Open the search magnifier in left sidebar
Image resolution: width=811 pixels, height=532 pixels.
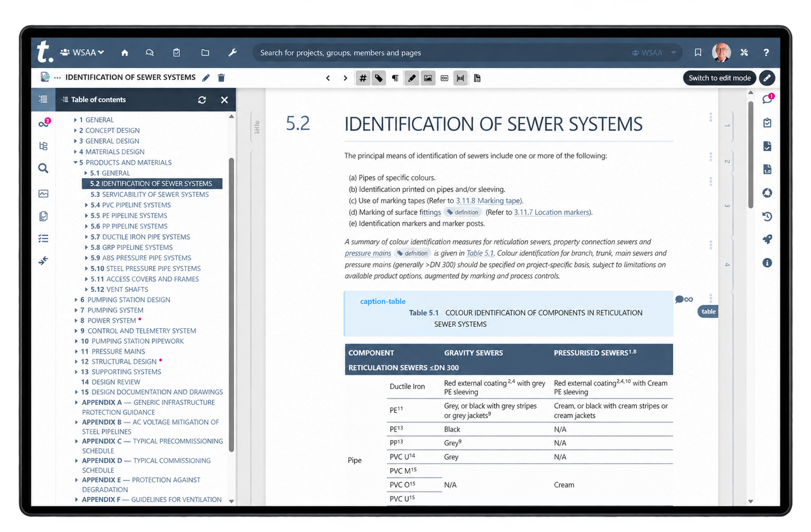click(x=43, y=168)
